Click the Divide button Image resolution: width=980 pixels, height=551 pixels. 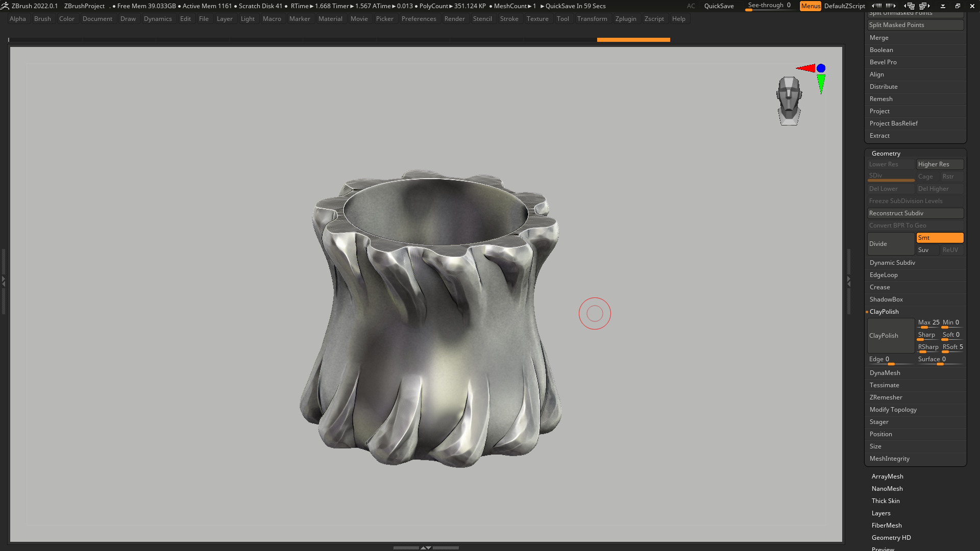click(x=891, y=244)
